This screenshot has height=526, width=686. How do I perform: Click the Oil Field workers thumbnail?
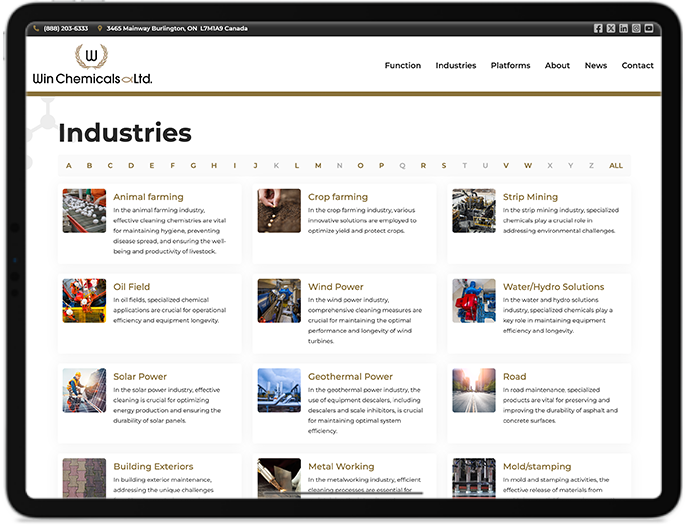click(x=84, y=302)
